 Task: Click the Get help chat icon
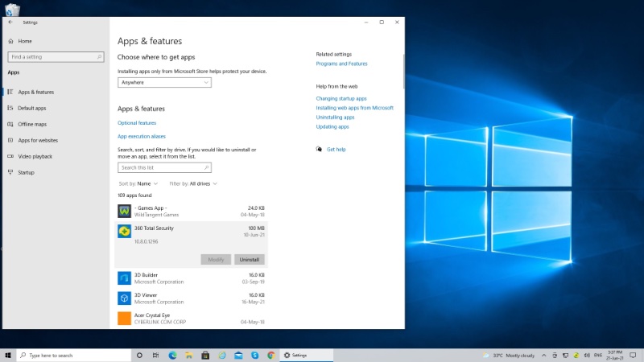point(320,149)
